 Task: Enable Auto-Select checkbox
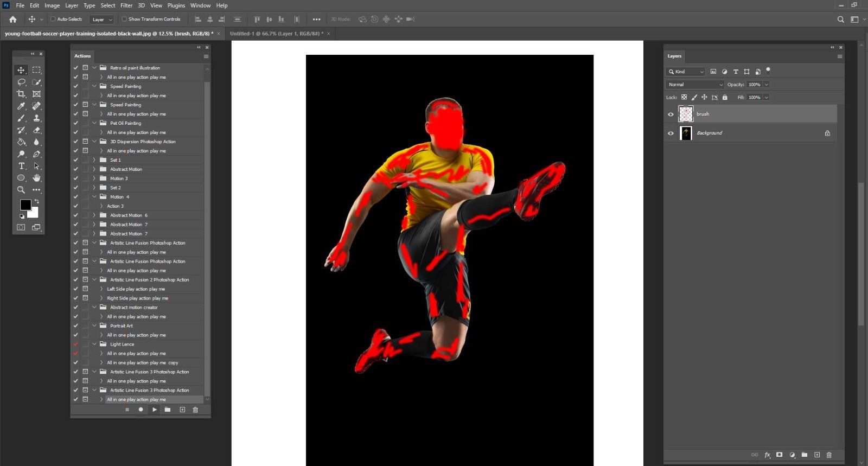53,19
